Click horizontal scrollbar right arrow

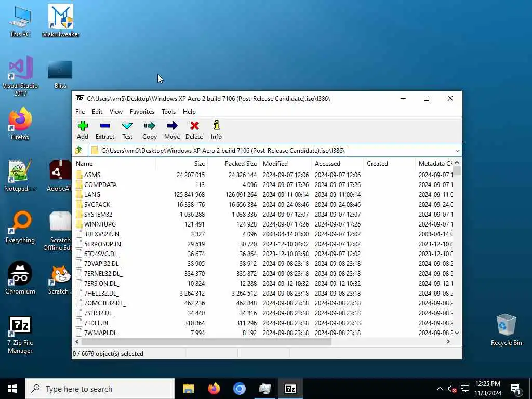point(448,342)
